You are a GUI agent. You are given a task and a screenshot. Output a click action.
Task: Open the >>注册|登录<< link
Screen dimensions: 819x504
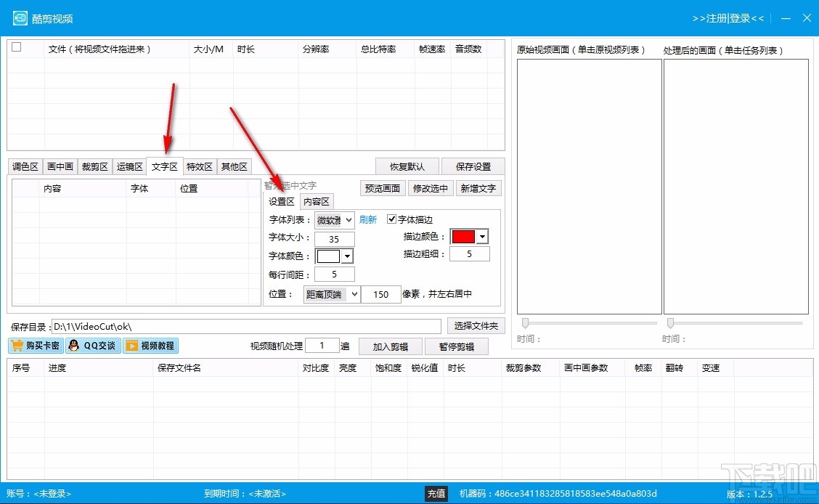(x=728, y=18)
